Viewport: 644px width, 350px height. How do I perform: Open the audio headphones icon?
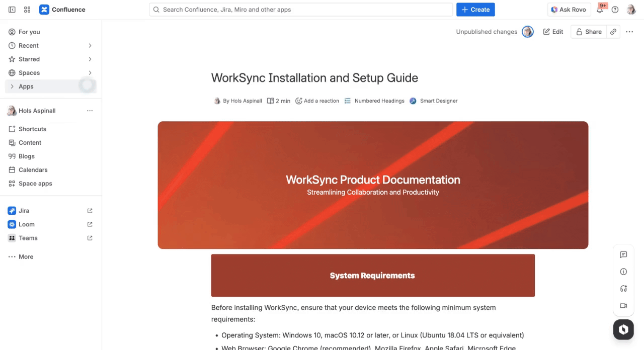tap(623, 289)
